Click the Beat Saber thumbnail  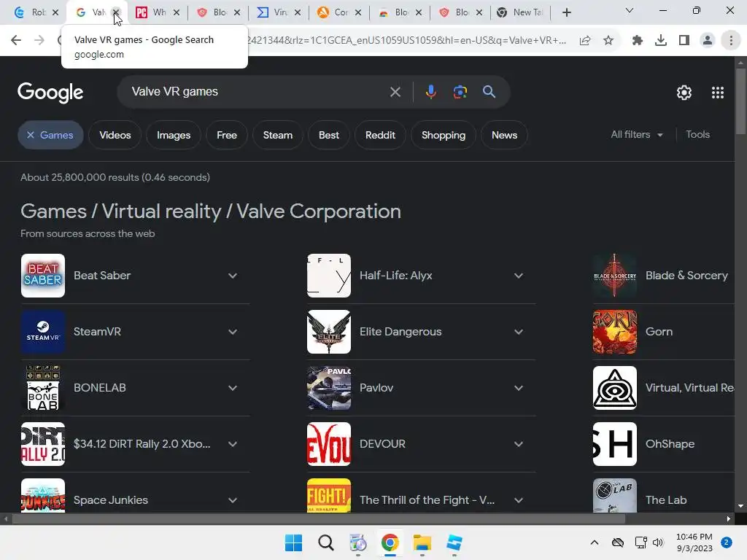pos(43,276)
